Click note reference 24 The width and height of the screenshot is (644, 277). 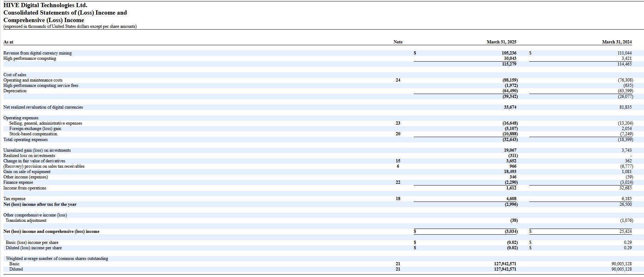pyautogui.click(x=398, y=80)
